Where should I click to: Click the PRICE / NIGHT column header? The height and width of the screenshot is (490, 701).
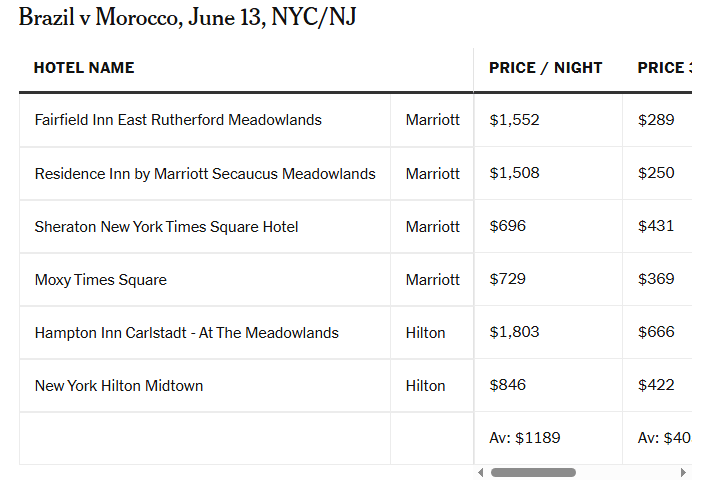click(x=545, y=68)
